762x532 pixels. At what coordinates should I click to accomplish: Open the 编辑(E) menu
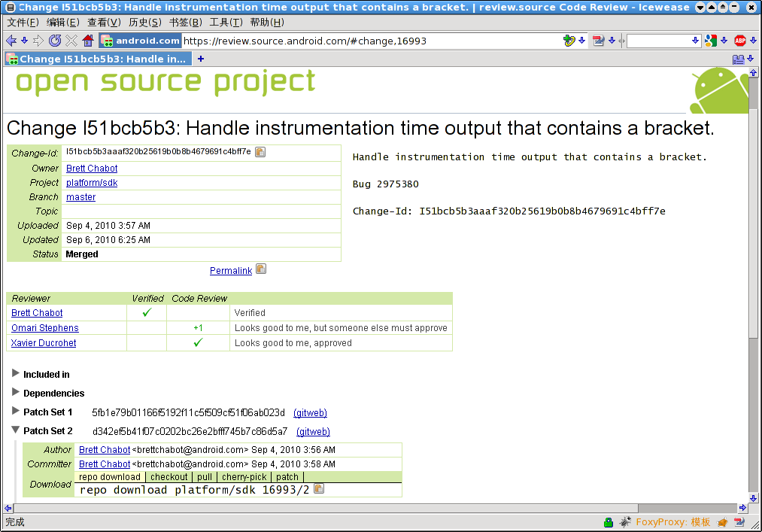pyautogui.click(x=63, y=23)
